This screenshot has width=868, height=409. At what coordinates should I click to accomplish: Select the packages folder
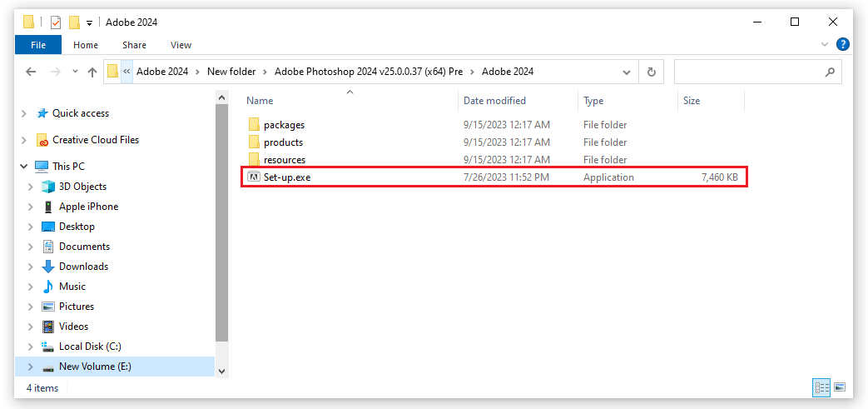click(x=284, y=125)
